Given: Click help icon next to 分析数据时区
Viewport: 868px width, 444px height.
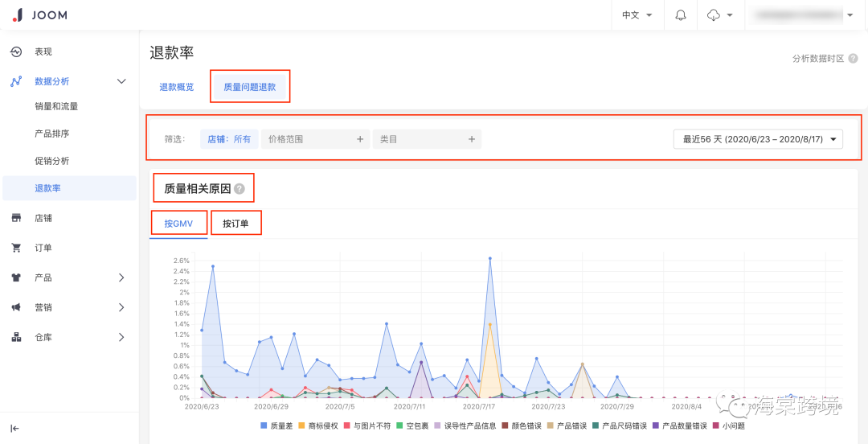Looking at the screenshot, I should (853, 59).
